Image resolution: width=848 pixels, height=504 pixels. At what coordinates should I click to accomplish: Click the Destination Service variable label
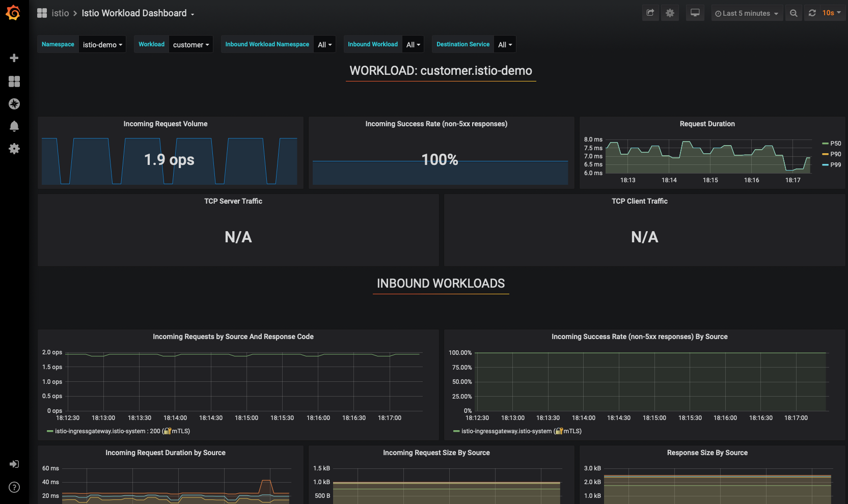tap(463, 44)
